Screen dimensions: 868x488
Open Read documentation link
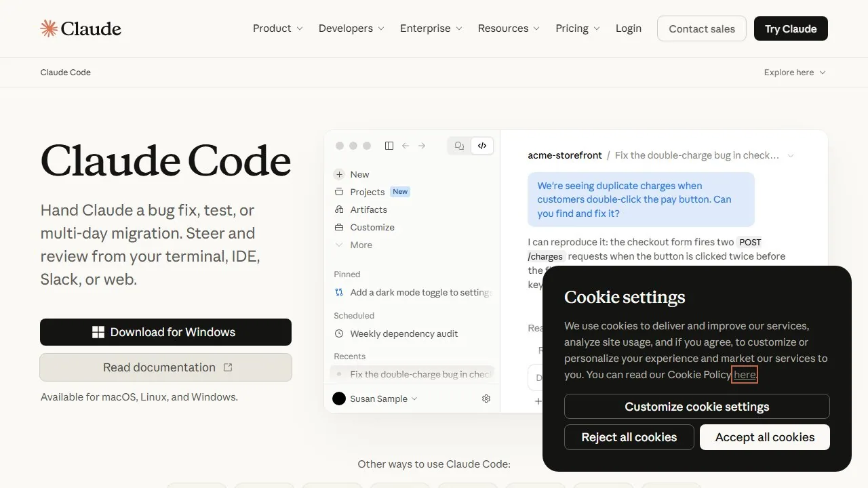coord(165,367)
